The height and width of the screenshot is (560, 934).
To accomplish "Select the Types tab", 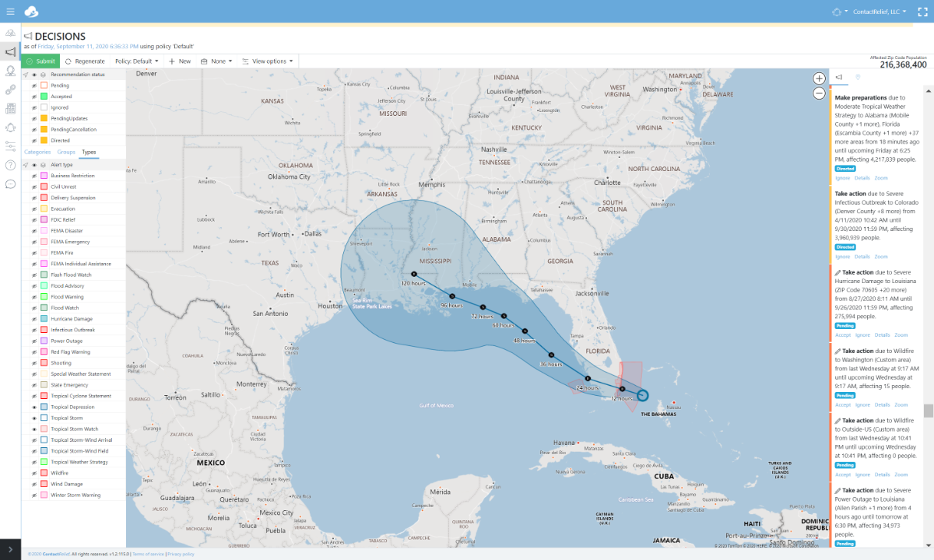I will pyautogui.click(x=89, y=152).
